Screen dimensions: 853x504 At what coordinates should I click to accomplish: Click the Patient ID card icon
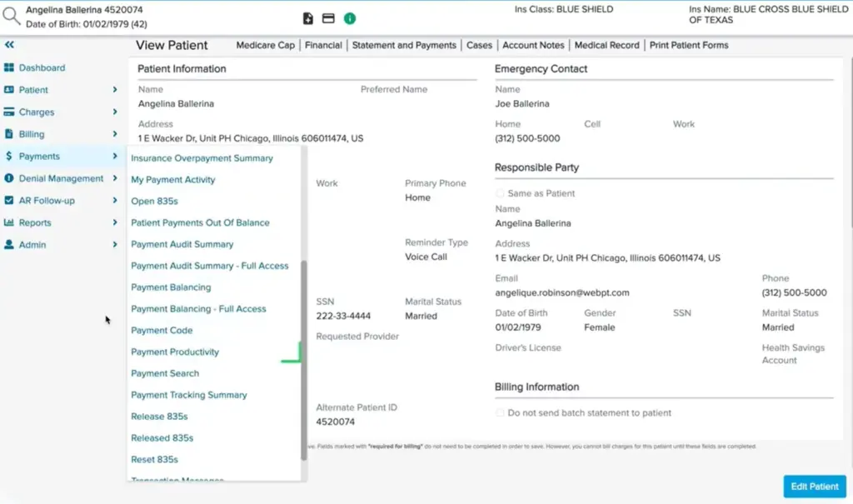point(8,90)
